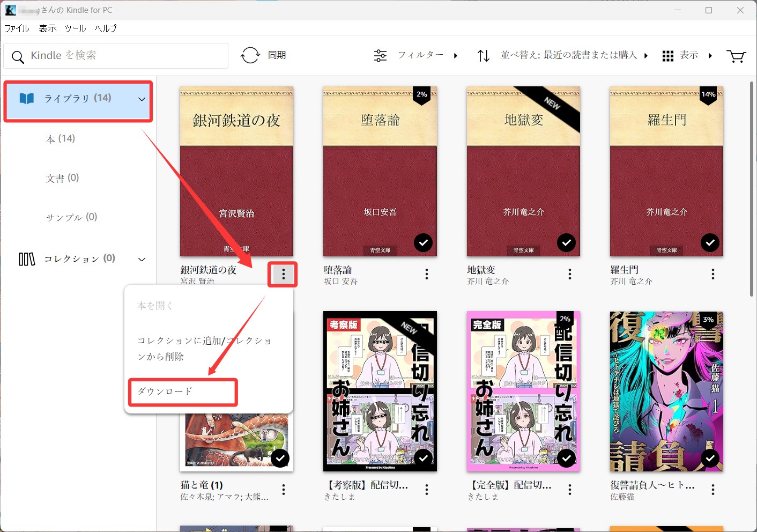This screenshot has height=532, width=757.
Task: Open the ファイル menu
Action: [x=17, y=28]
